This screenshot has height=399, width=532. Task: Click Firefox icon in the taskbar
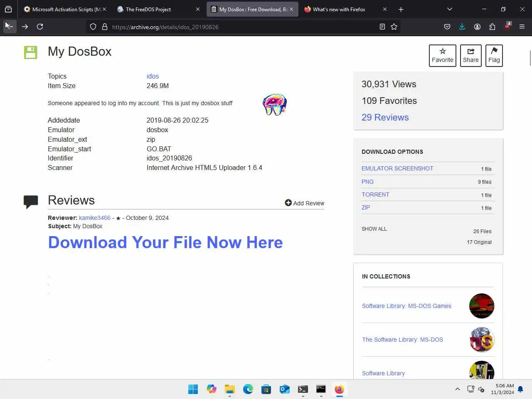coord(340,389)
